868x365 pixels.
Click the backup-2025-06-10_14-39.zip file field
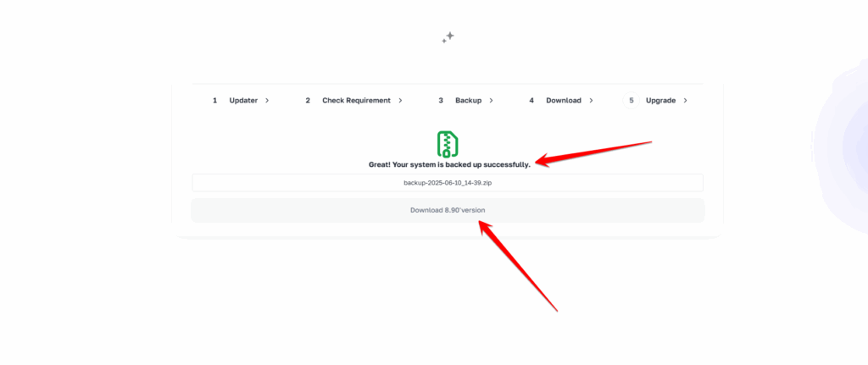click(448, 183)
